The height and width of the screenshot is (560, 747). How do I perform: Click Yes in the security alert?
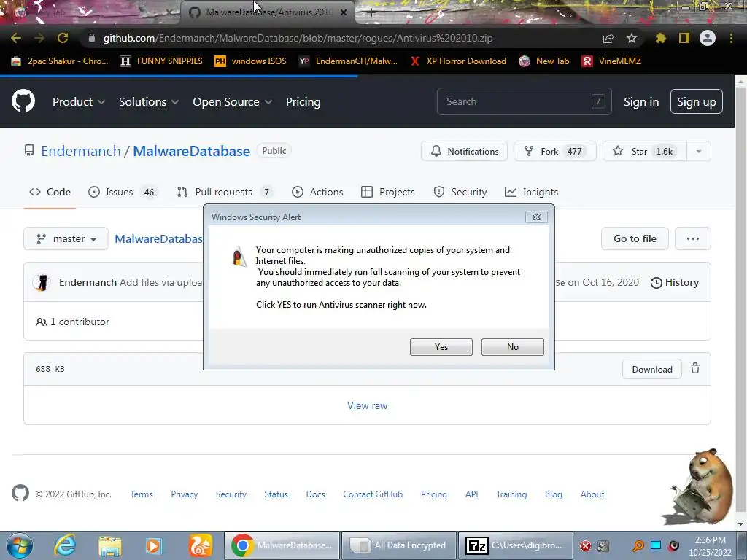pyautogui.click(x=441, y=346)
